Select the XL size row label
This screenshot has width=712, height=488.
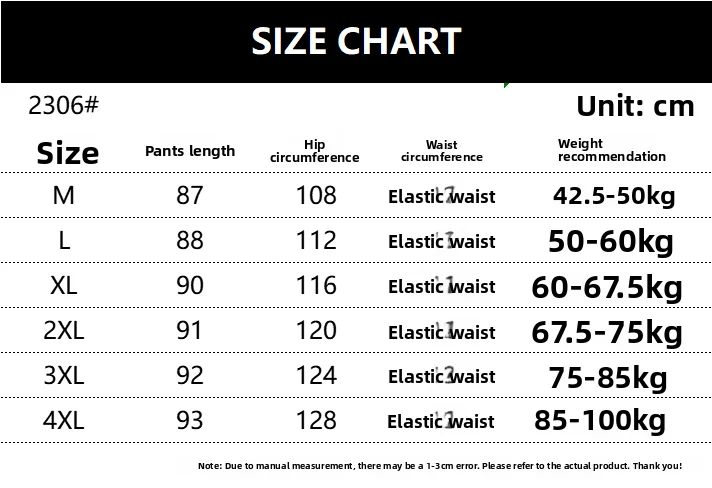[64, 286]
